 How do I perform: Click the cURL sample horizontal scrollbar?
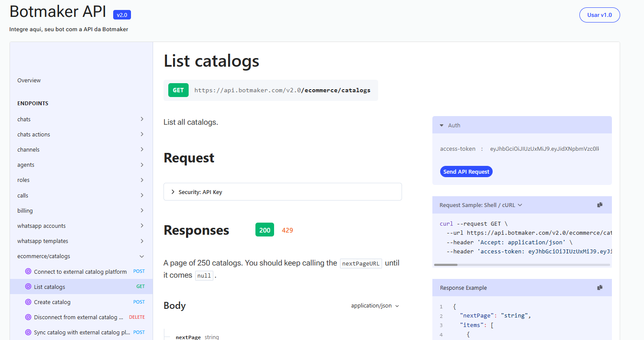tap(445, 265)
